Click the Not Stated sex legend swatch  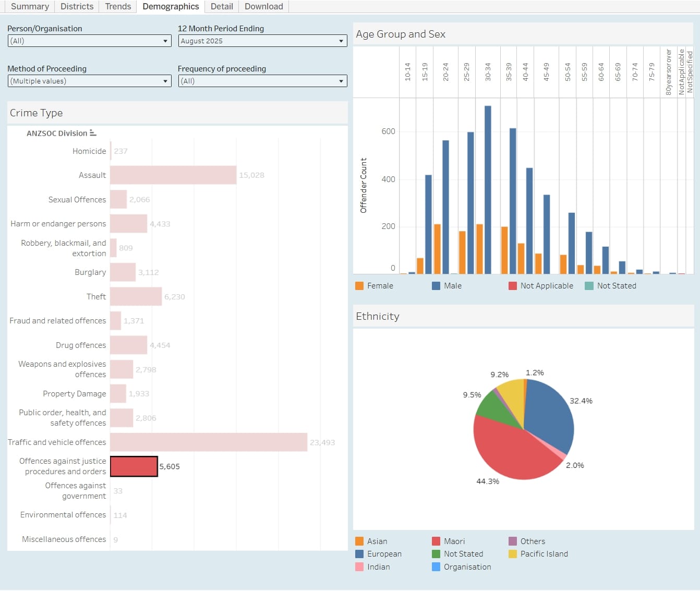589,286
